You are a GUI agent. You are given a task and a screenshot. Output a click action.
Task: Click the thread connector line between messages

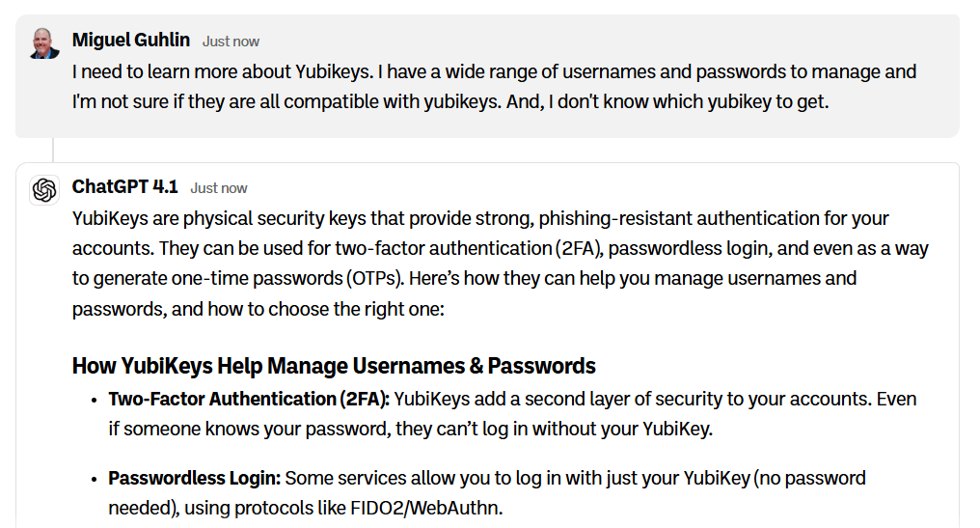point(53,150)
